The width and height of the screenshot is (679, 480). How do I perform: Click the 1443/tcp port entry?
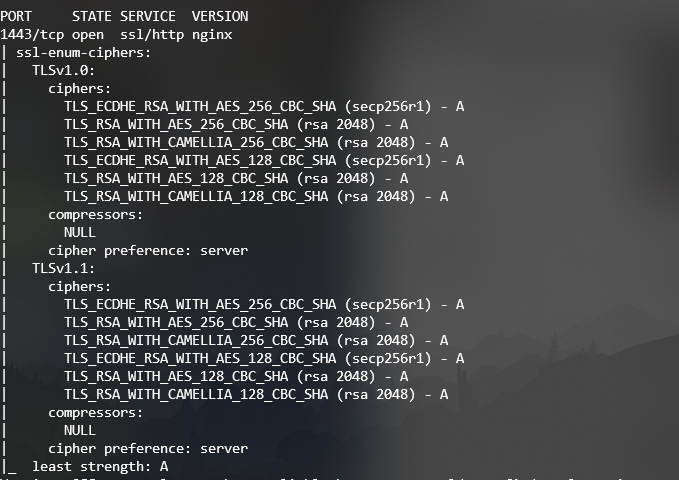32,35
